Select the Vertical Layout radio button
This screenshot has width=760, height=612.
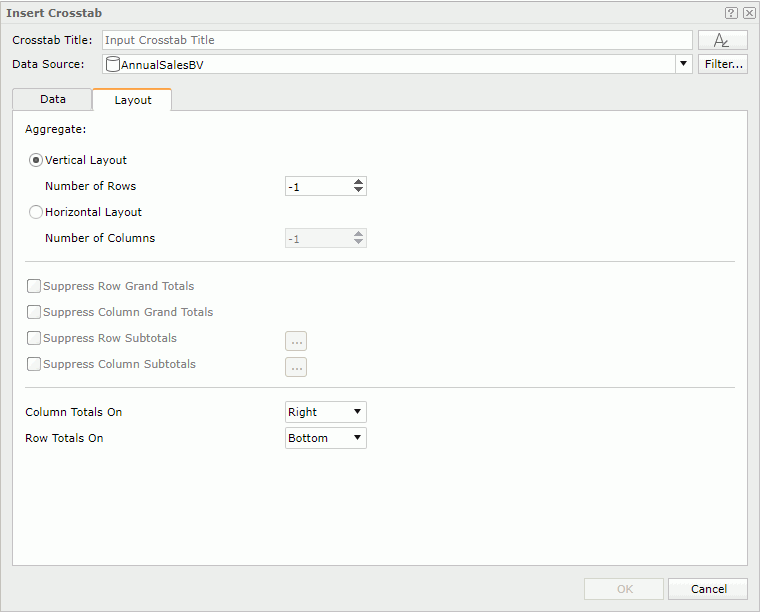pos(36,160)
